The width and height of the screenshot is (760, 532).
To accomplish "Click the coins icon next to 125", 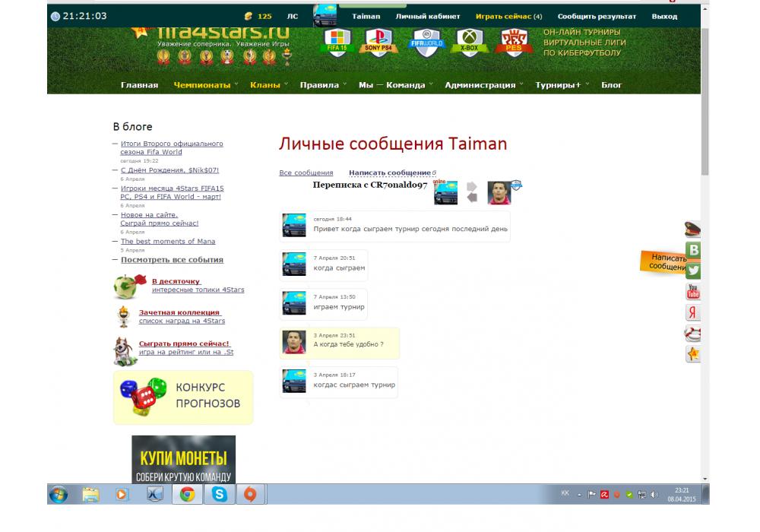I will (x=249, y=16).
